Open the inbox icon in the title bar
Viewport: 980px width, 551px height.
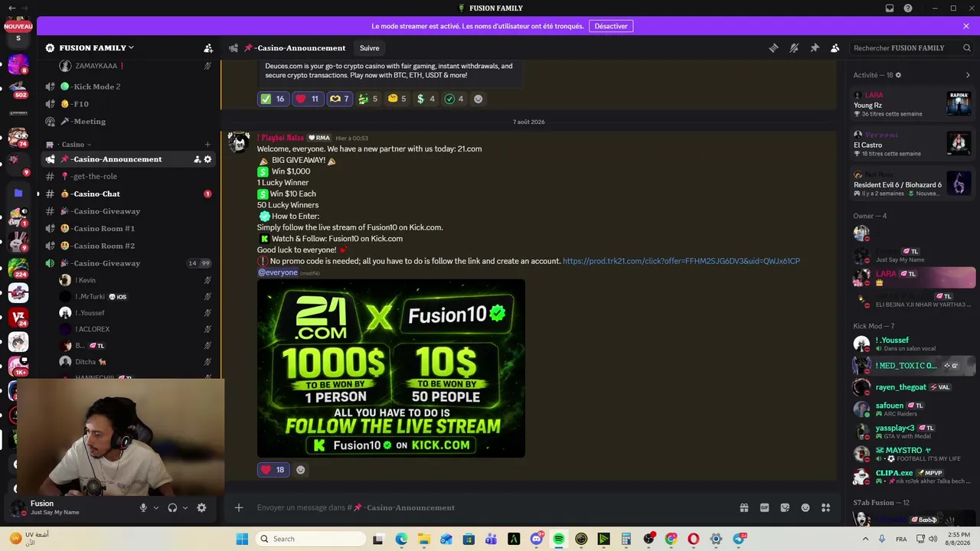(890, 8)
